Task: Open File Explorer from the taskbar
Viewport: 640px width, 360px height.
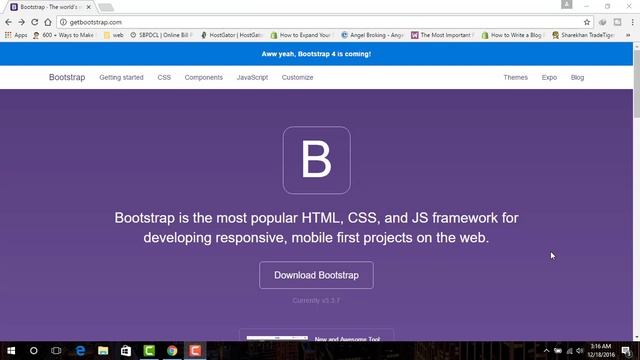Action: 103,351
